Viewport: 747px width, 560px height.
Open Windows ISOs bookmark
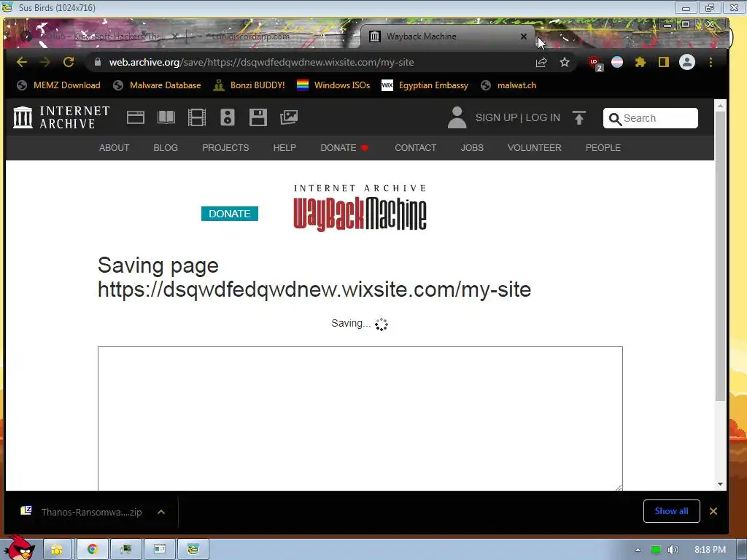pos(333,85)
